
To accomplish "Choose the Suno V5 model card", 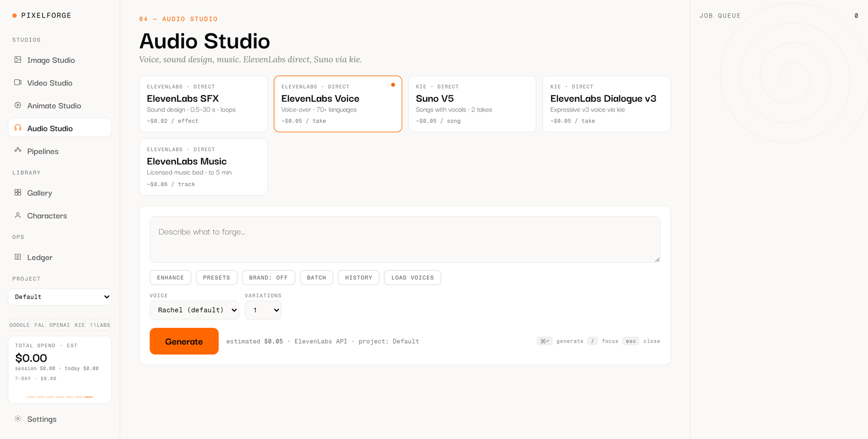I will 472,104.
